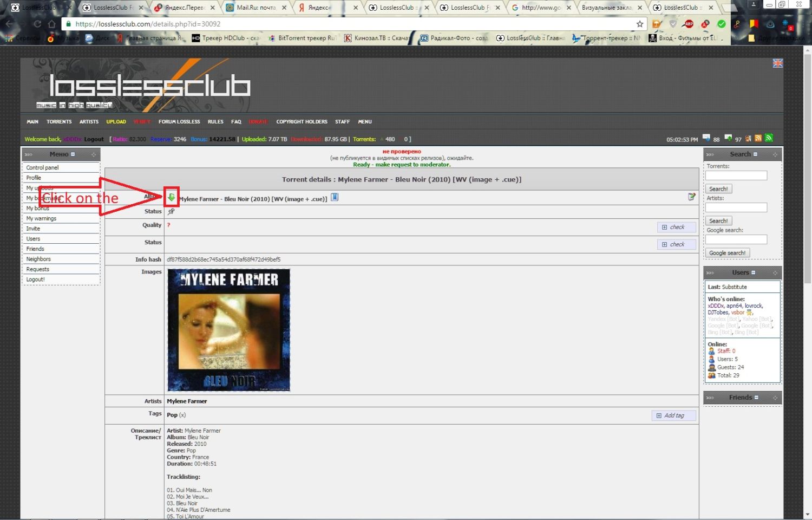This screenshot has width=812, height=520.
Task: Open sent messages icon showing 97
Action: point(728,138)
